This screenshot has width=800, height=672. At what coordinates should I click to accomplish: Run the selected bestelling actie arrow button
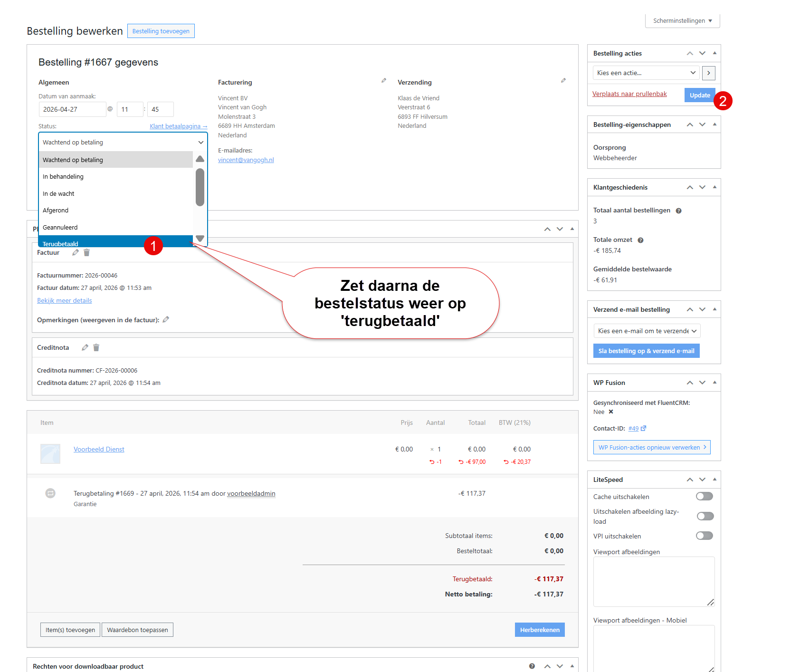(708, 73)
